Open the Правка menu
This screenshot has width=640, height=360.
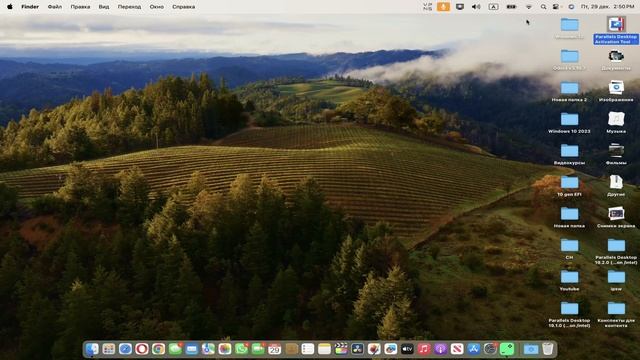[x=80, y=7]
